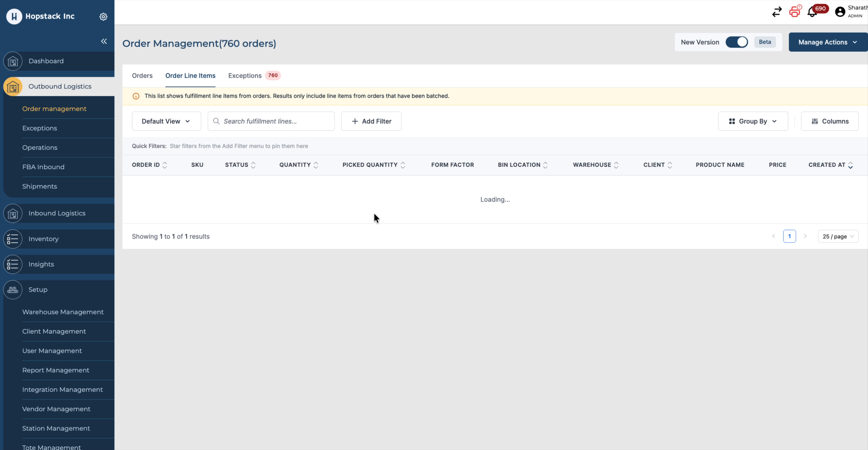The height and width of the screenshot is (450, 868).
Task: Open Vendor Management link
Action: tap(56, 409)
